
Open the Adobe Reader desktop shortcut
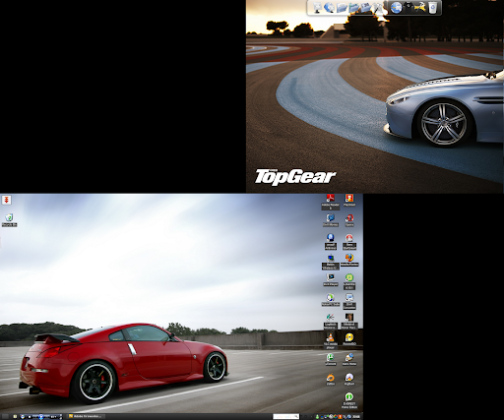point(330,202)
